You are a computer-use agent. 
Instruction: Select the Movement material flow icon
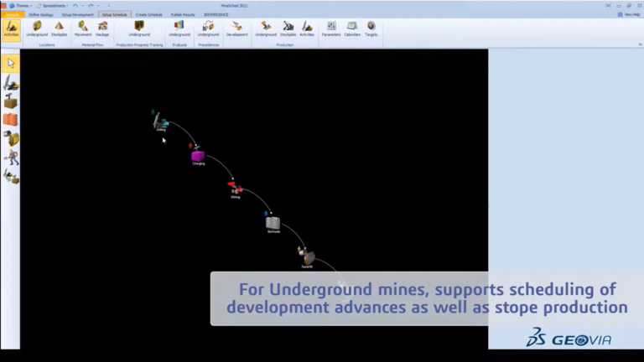83,29
